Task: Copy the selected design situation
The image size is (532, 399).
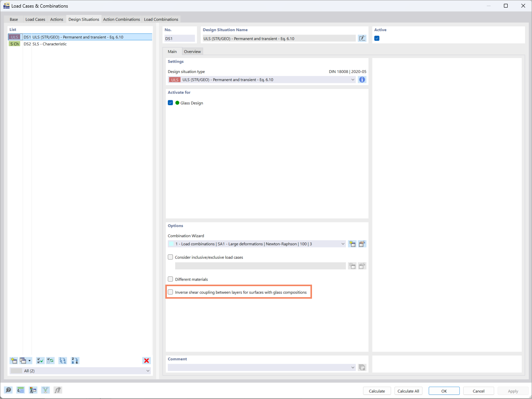Action: pyautogui.click(x=24, y=360)
